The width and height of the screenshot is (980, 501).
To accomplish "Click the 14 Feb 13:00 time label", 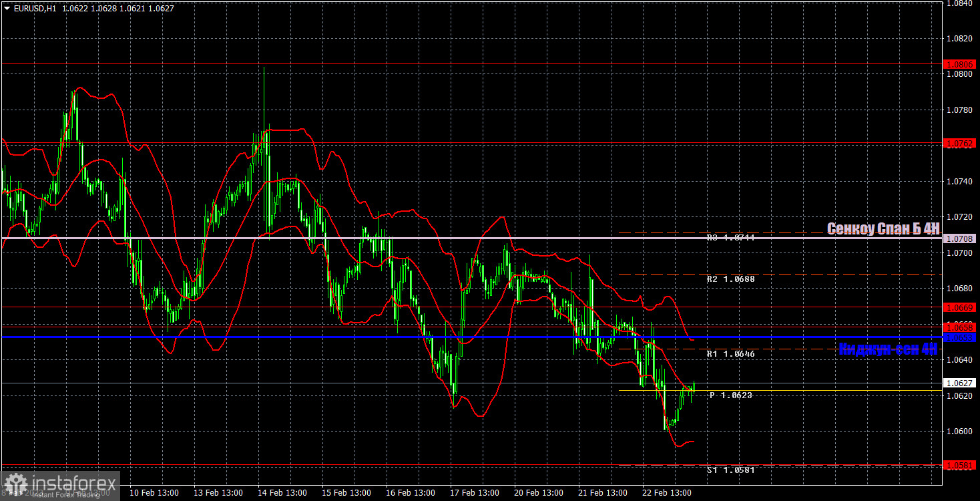I will 282,493.
